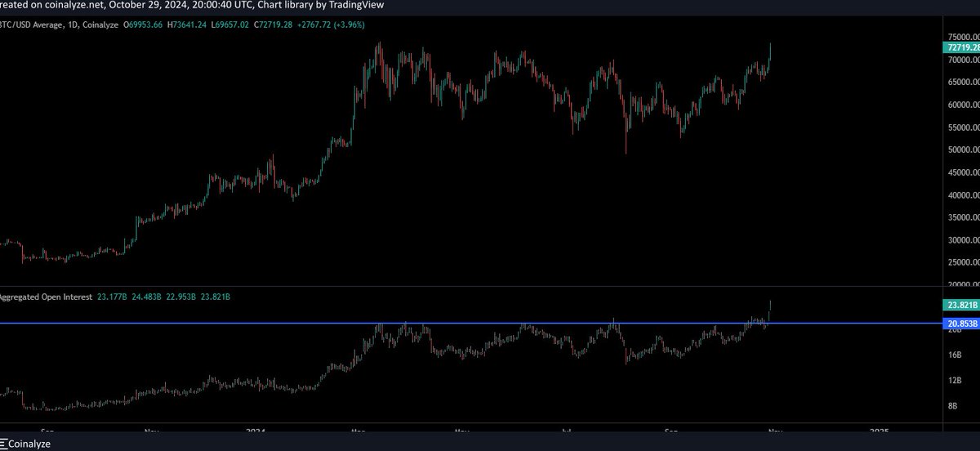Click the 45000.00 price axis label
Viewport: 980px width, 451px height.
964,173
